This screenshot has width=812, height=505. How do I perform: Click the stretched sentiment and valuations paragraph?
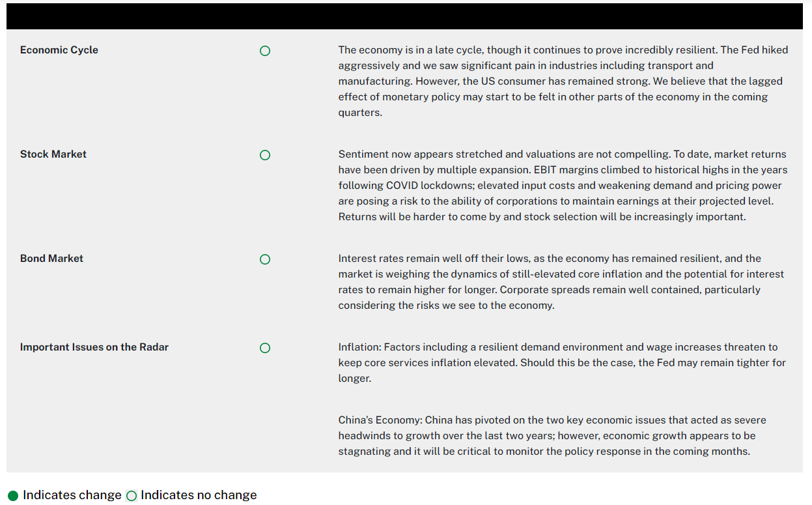(x=563, y=185)
